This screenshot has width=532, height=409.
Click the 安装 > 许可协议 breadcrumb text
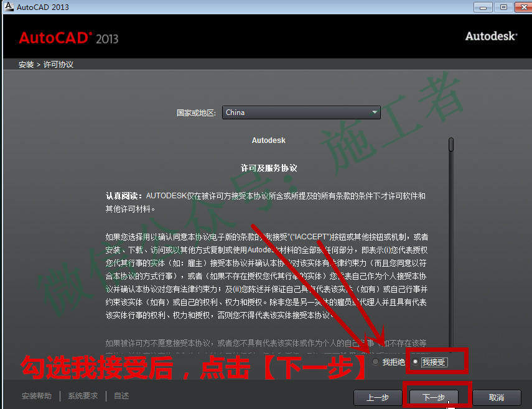(x=46, y=65)
